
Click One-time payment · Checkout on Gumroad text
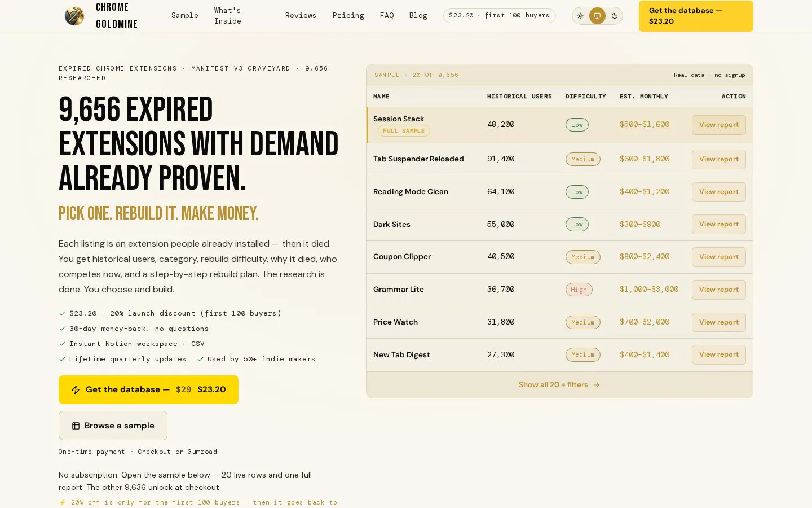pos(138,452)
